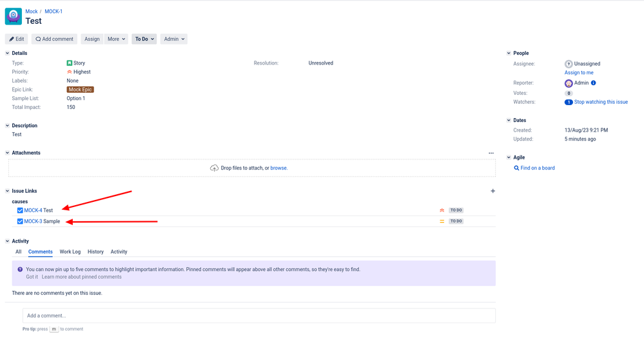Open the To Do status dropdown
Viewport: 644px width, 349px height.
[x=144, y=39]
